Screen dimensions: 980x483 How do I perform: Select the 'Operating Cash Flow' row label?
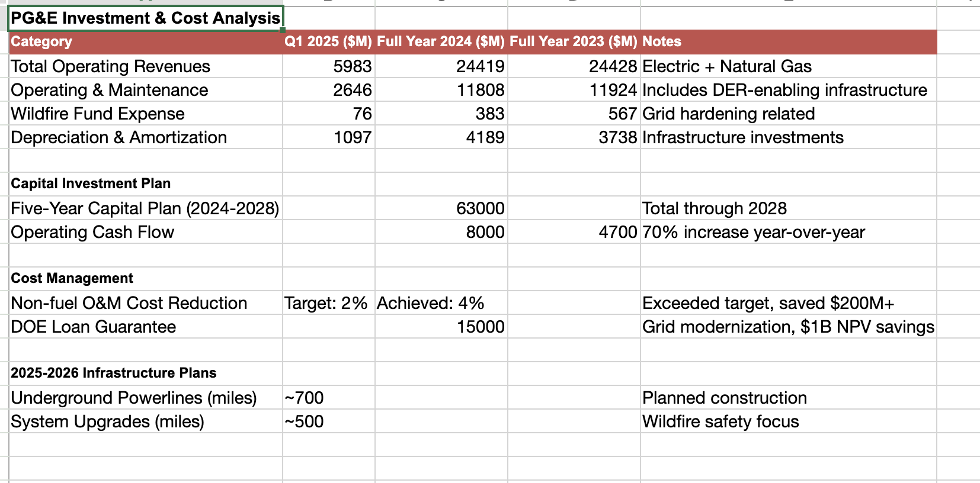coord(92,232)
